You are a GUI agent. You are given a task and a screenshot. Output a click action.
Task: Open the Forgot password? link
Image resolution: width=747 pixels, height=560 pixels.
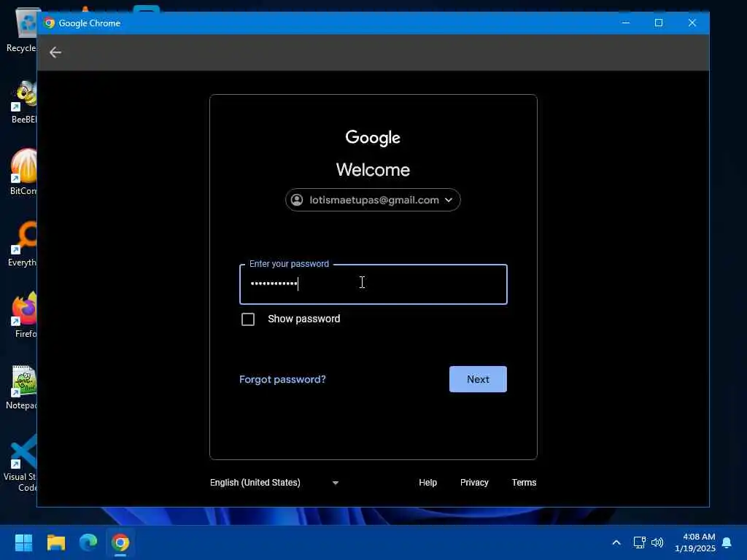tap(282, 379)
